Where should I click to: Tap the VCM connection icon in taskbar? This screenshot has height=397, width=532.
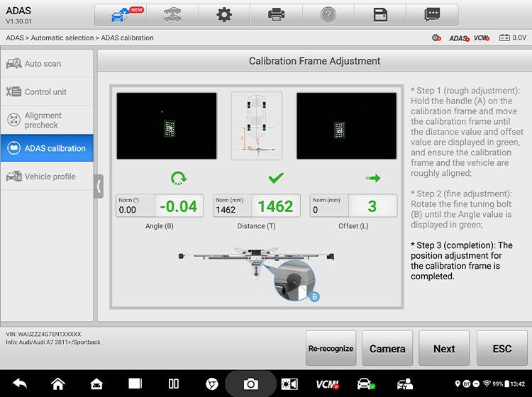point(327,384)
